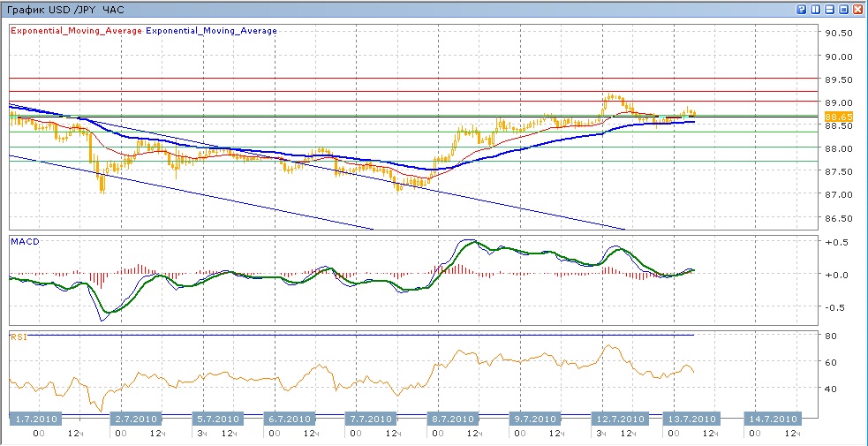
Task: Maximize the chart window
Action: click(844, 9)
